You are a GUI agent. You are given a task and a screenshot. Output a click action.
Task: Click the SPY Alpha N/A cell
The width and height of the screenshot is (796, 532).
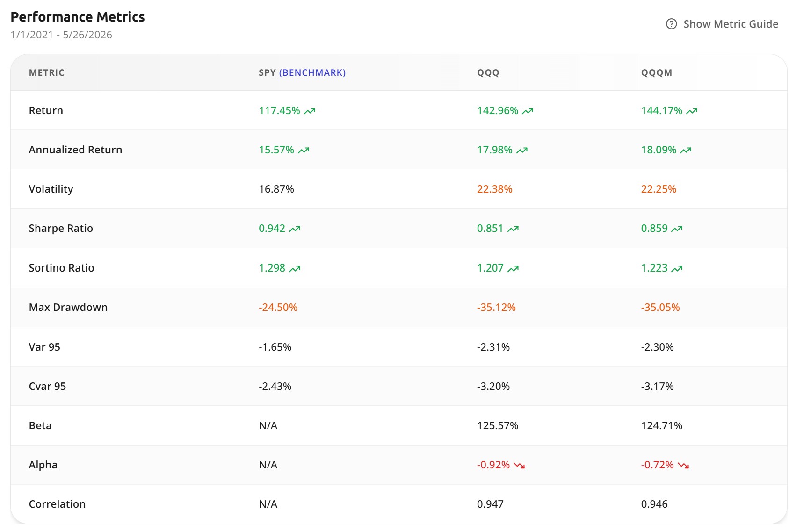pyautogui.click(x=268, y=465)
